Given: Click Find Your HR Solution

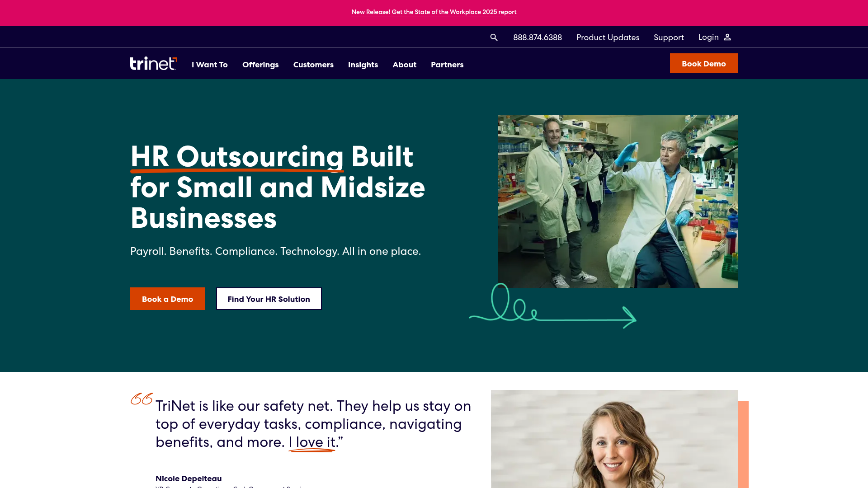Looking at the screenshot, I should click(x=269, y=298).
